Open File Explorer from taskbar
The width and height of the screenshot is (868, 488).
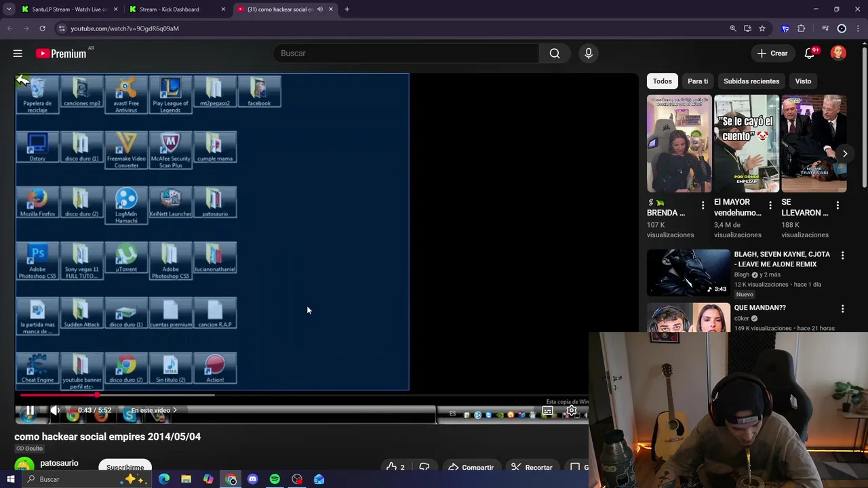(x=186, y=479)
